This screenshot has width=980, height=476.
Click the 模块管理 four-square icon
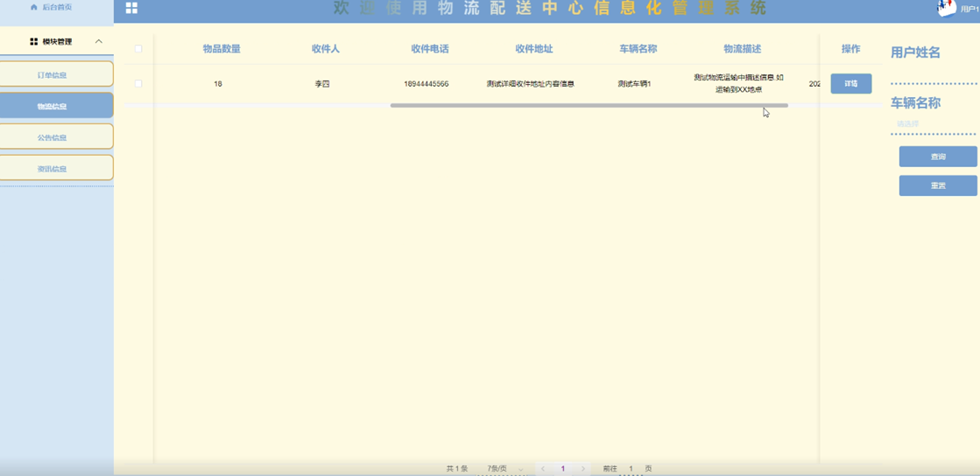pos(34,41)
